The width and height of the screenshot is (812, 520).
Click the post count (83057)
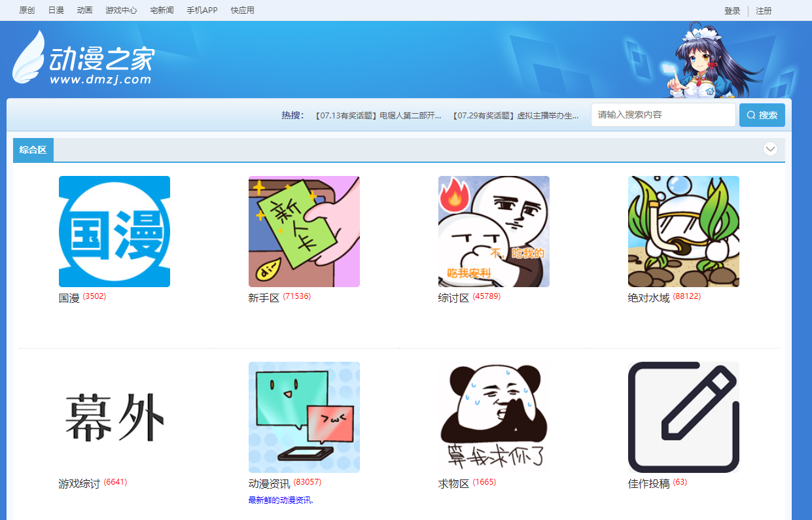coord(308,482)
